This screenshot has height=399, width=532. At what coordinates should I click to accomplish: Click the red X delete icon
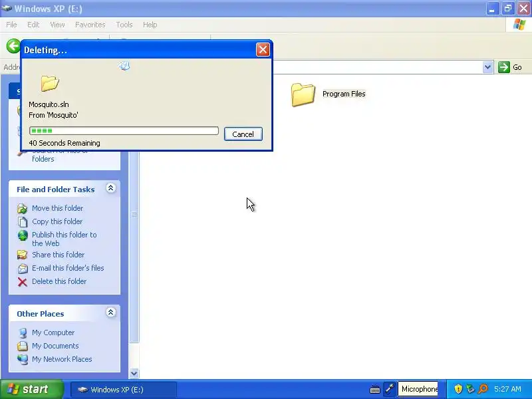[23, 281]
